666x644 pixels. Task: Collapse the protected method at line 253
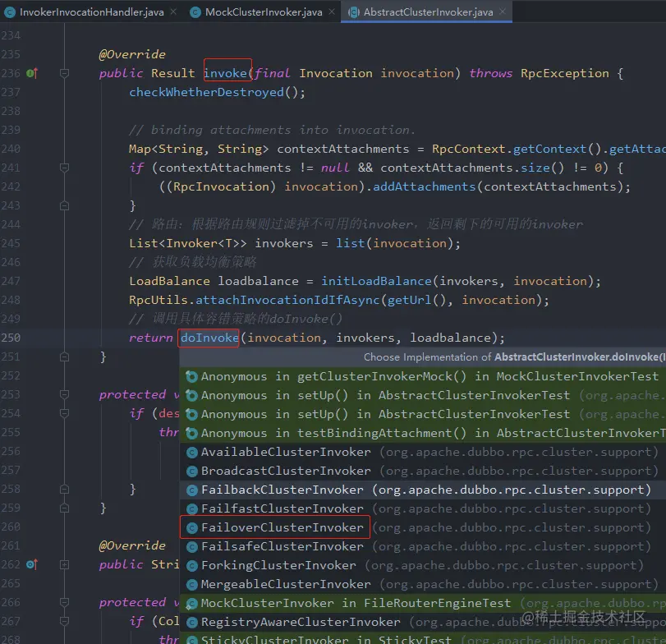65,394
